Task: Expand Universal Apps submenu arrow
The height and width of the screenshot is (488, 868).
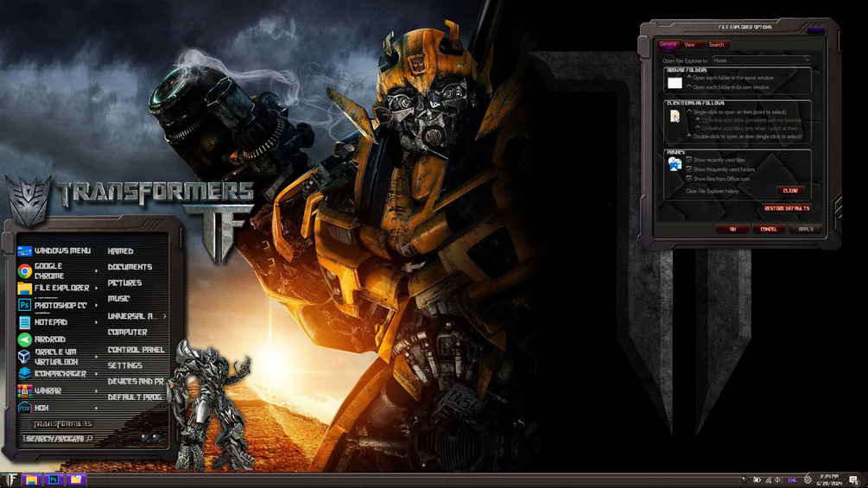Action: point(164,316)
